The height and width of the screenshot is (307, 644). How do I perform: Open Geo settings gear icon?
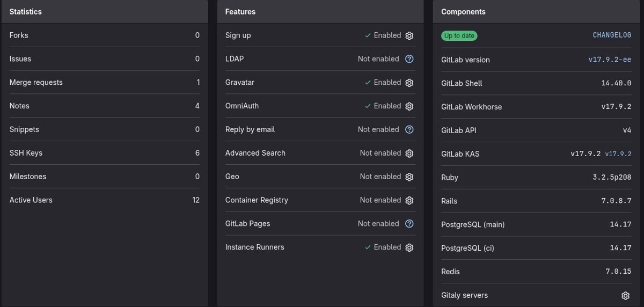[409, 177]
